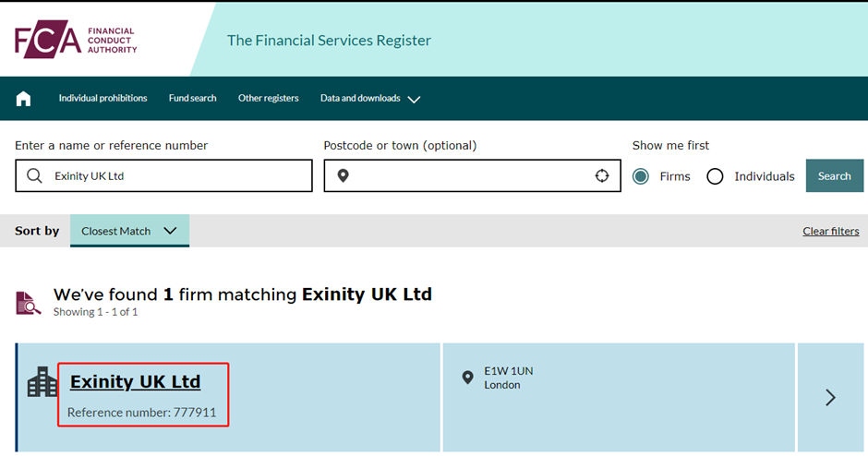This screenshot has width=868, height=456.
Task: Click the magnifier icon in name field
Action: [34, 175]
